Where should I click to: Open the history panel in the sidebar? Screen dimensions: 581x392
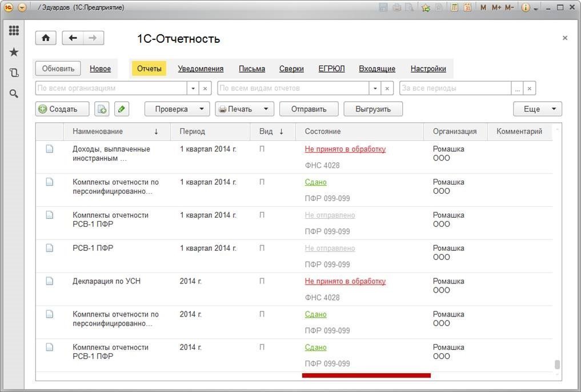click(14, 73)
